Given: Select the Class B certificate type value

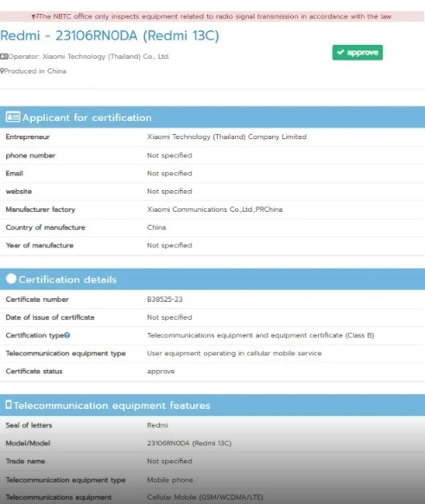Looking at the screenshot, I should (x=261, y=335).
